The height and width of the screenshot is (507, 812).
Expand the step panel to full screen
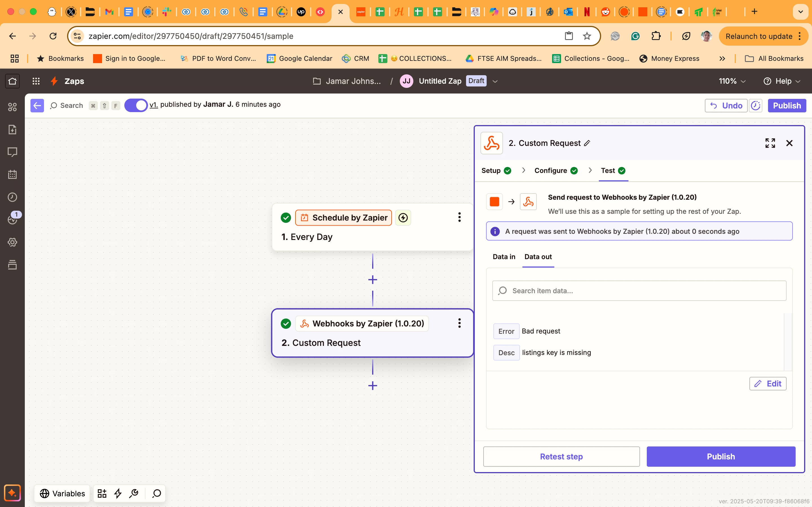(x=770, y=143)
